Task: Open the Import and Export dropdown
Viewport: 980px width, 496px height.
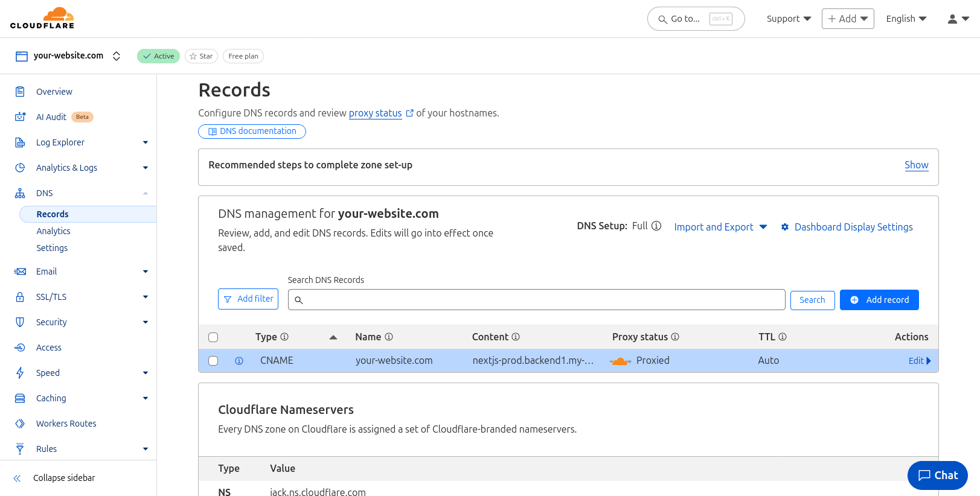Action: (720, 227)
